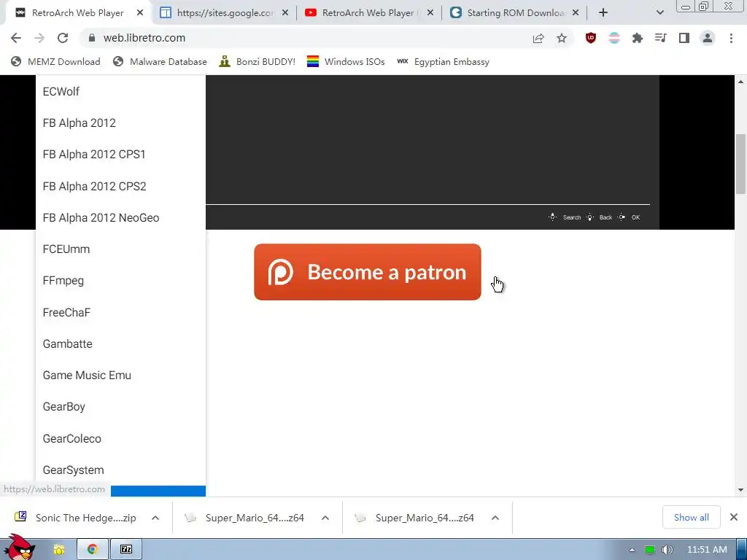This screenshot has height=560, width=747.
Task: Choose the FreeChaF core
Action: click(120, 312)
